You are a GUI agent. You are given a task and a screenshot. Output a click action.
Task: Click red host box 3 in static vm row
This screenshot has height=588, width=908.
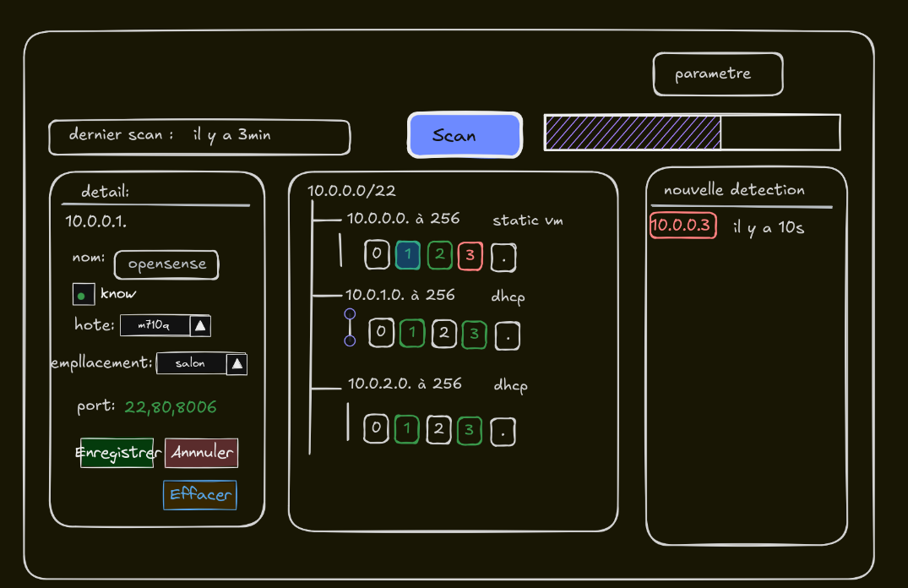tap(470, 255)
